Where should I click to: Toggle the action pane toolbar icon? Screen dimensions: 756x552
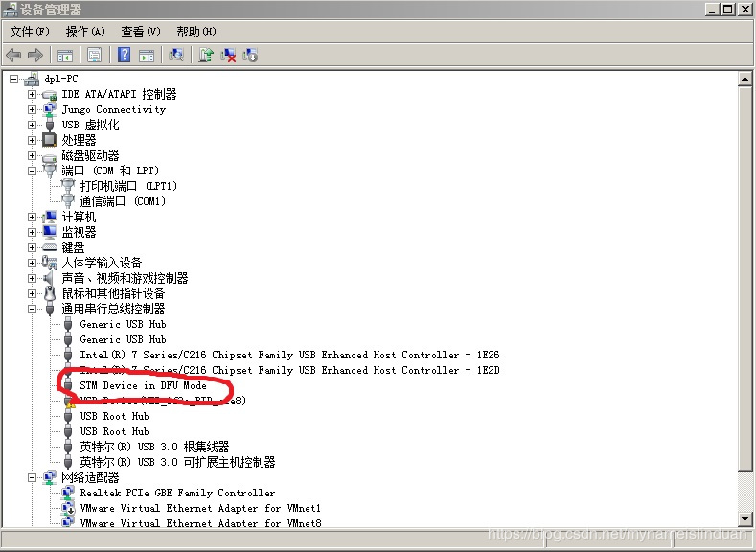tap(147, 56)
